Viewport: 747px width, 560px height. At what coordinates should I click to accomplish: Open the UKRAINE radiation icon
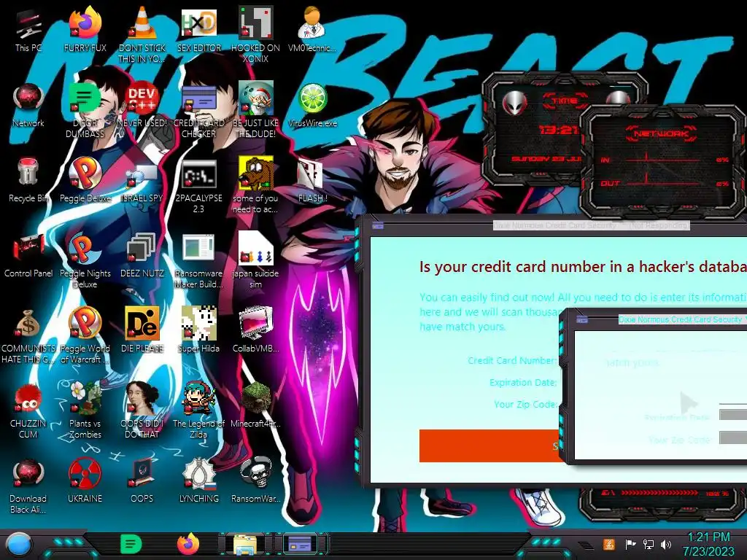85,481
